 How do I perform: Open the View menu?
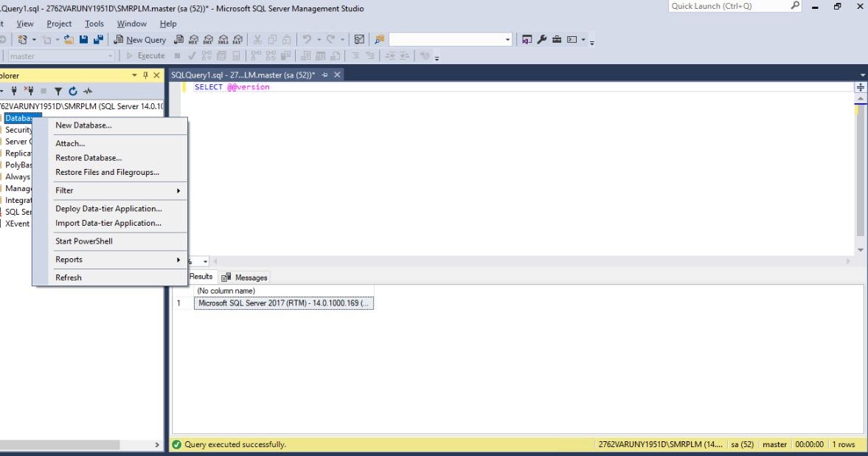(x=25, y=24)
